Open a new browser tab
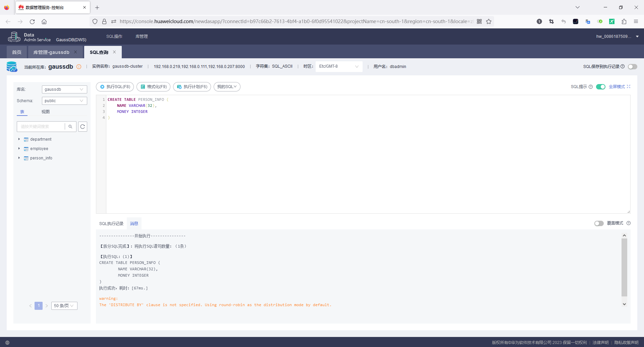Screen dimensions: 644x347 tap(97, 7)
